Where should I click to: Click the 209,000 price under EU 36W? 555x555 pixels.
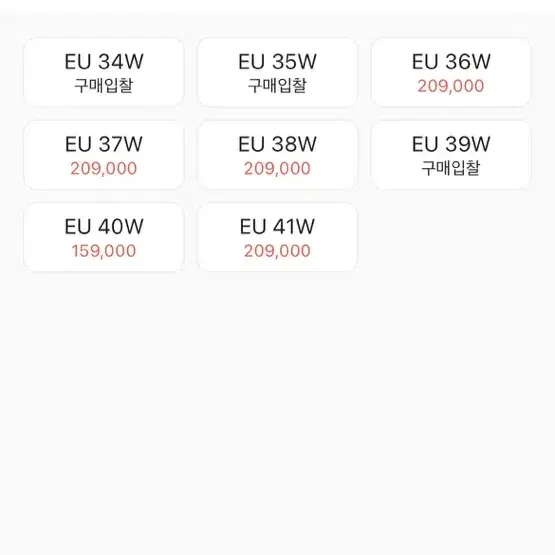pos(451,86)
